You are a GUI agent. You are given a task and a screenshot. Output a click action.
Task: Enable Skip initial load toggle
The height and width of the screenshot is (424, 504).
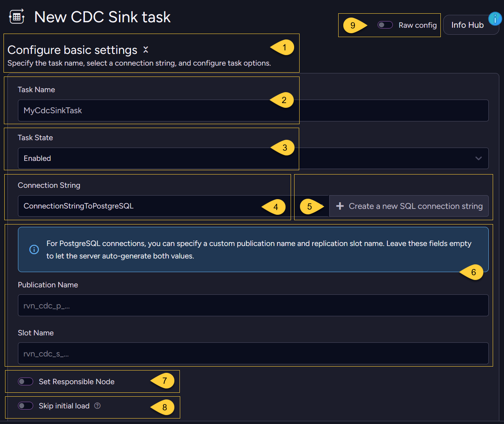coord(25,406)
